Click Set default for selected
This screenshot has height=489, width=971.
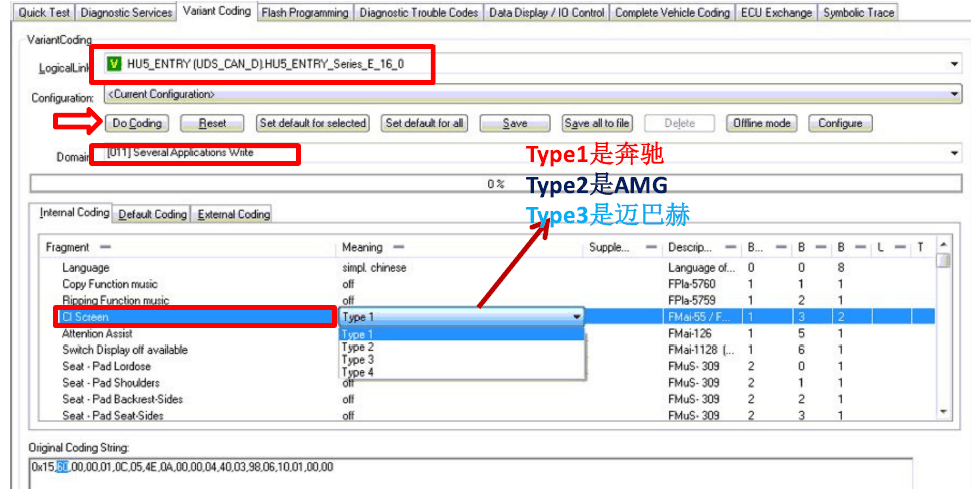pyautogui.click(x=313, y=123)
